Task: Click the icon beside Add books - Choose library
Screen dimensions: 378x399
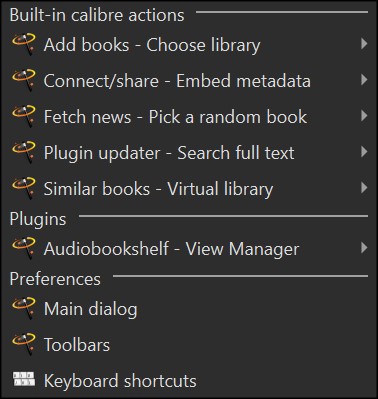Action: tap(24, 44)
